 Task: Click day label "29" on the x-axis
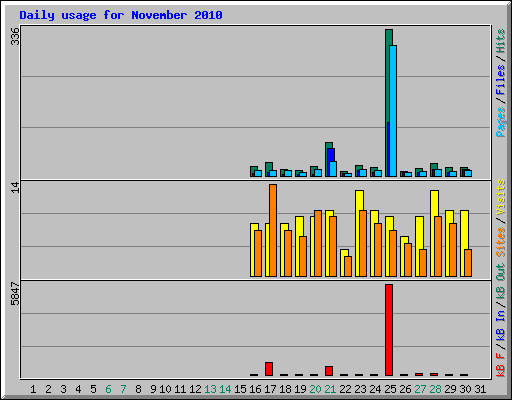point(450,389)
